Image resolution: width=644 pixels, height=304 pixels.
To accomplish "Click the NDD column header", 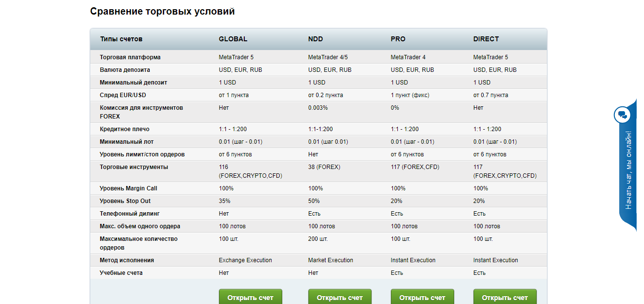I will coord(316,39).
